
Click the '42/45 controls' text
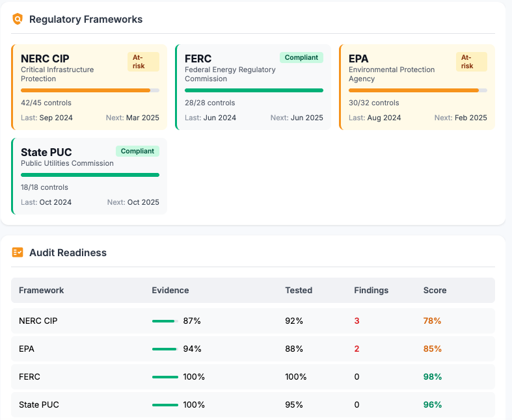(x=46, y=103)
